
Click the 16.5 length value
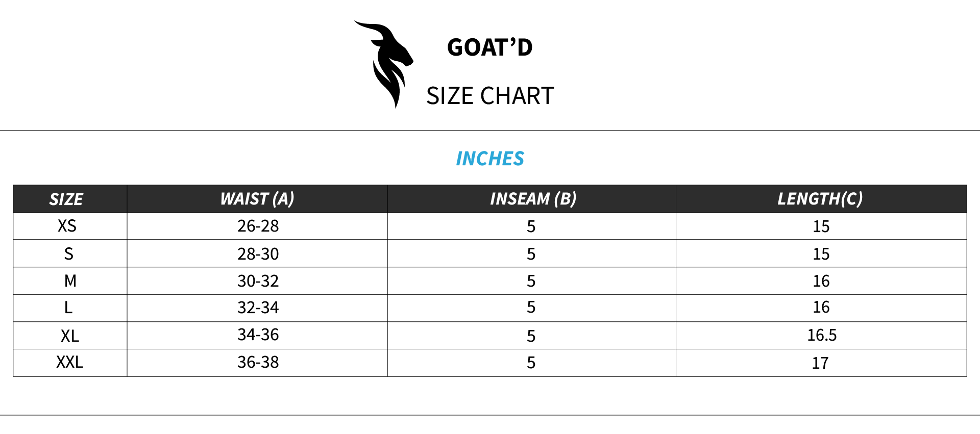(x=821, y=335)
